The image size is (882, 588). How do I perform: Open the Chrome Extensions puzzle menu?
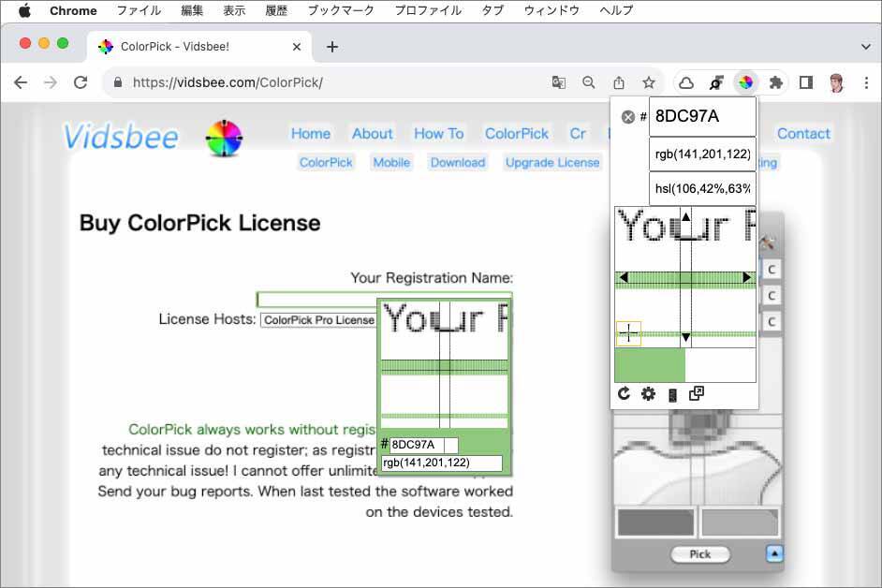click(x=775, y=82)
